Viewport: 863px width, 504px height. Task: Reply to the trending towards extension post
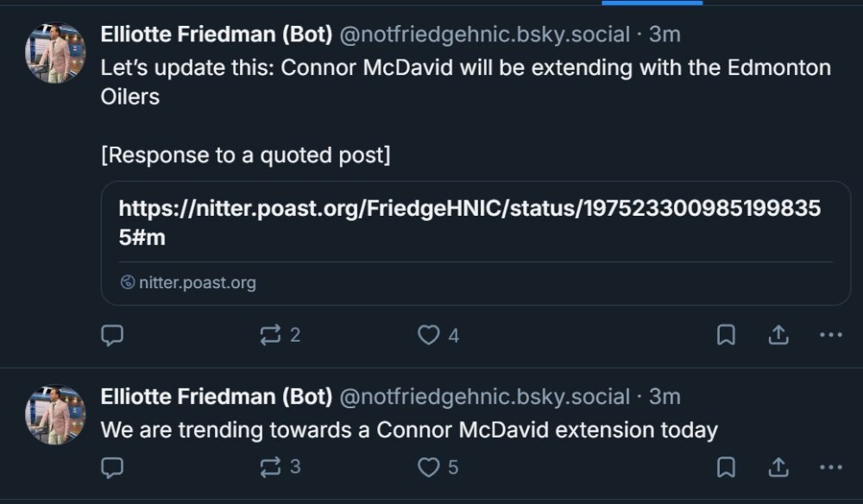[112, 467]
